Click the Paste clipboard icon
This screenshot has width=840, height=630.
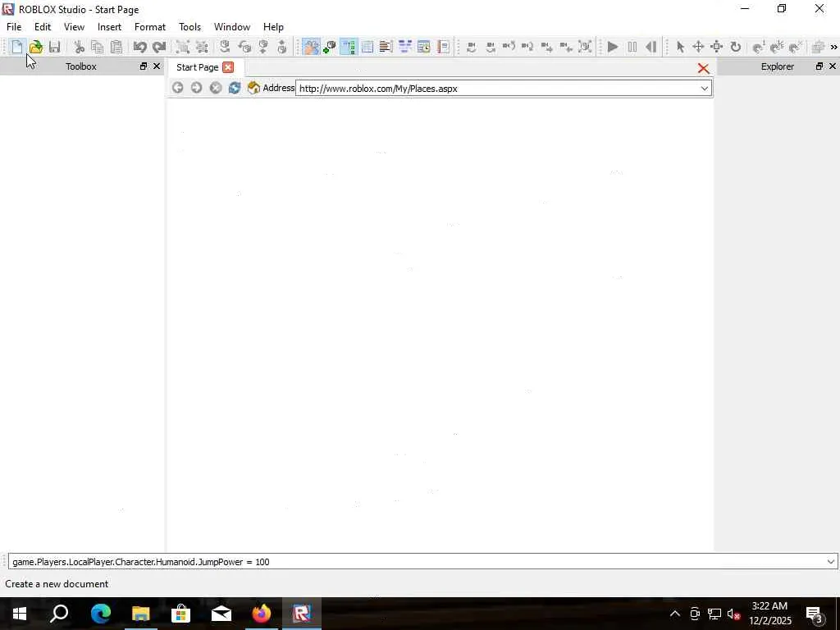tap(116, 47)
